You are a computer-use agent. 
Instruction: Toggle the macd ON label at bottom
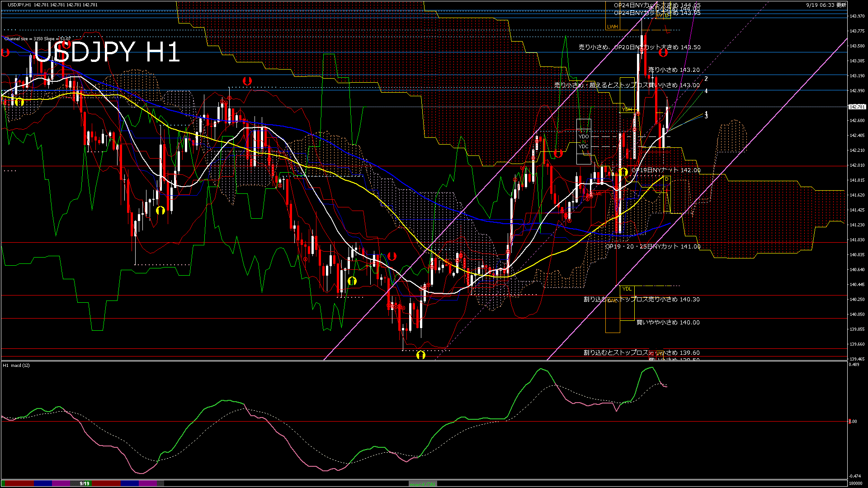click(x=423, y=484)
